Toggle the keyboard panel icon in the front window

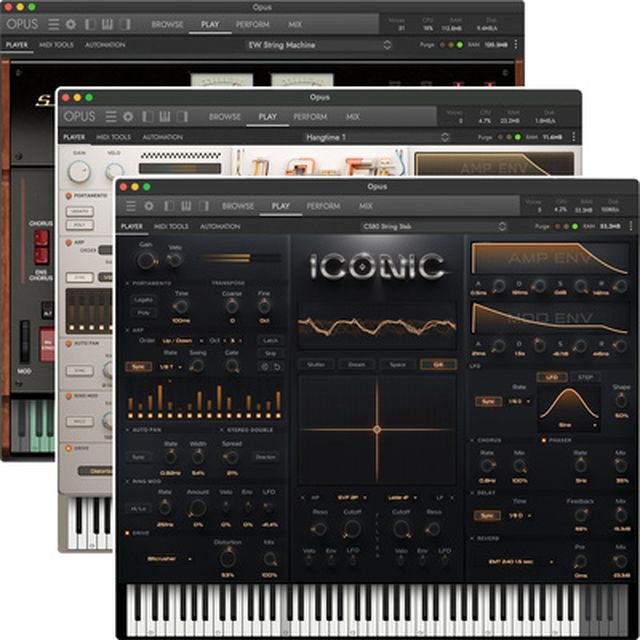coord(186,206)
